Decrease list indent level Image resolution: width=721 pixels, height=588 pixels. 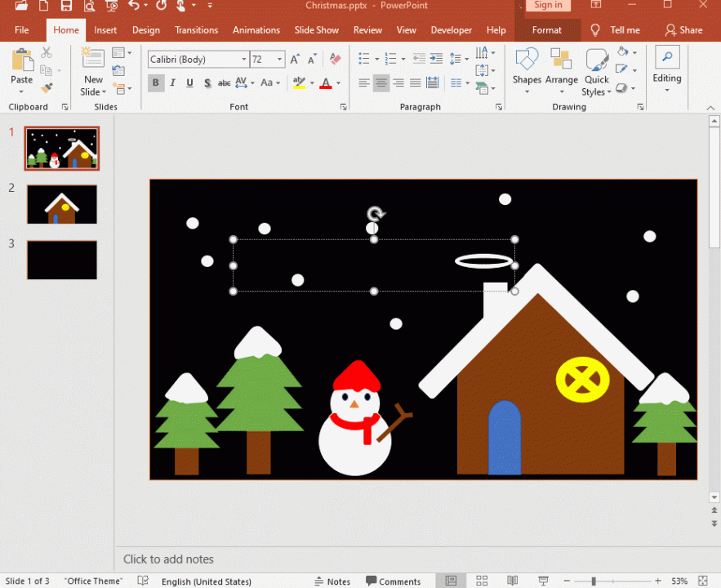pyautogui.click(x=419, y=58)
